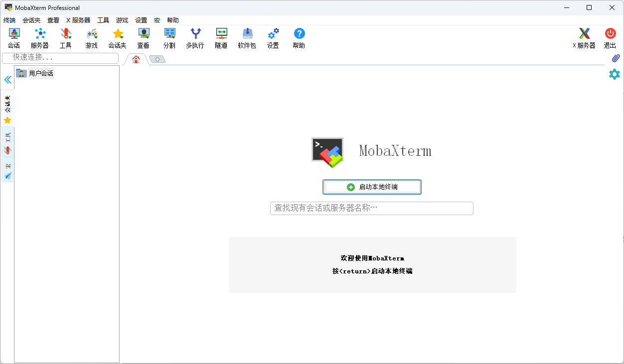The image size is (624, 364).
Task: Click the 软件包 (Packages) toolbar icon
Action: pyautogui.click(x=247, y=38)
